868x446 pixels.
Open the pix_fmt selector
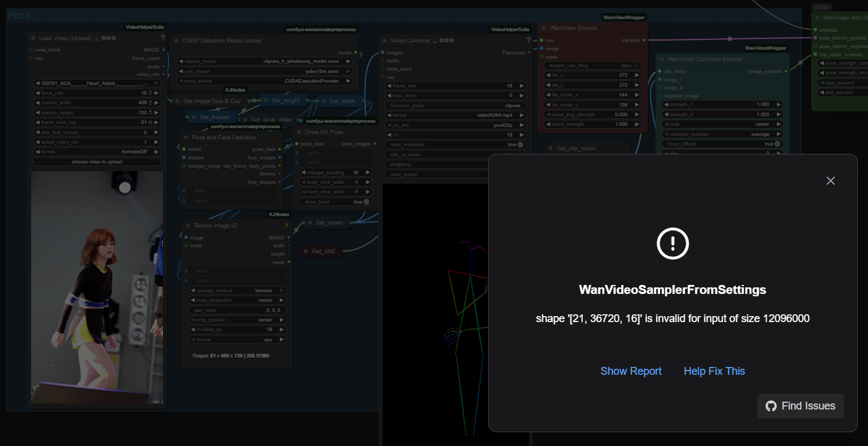(x=455, y=125)
